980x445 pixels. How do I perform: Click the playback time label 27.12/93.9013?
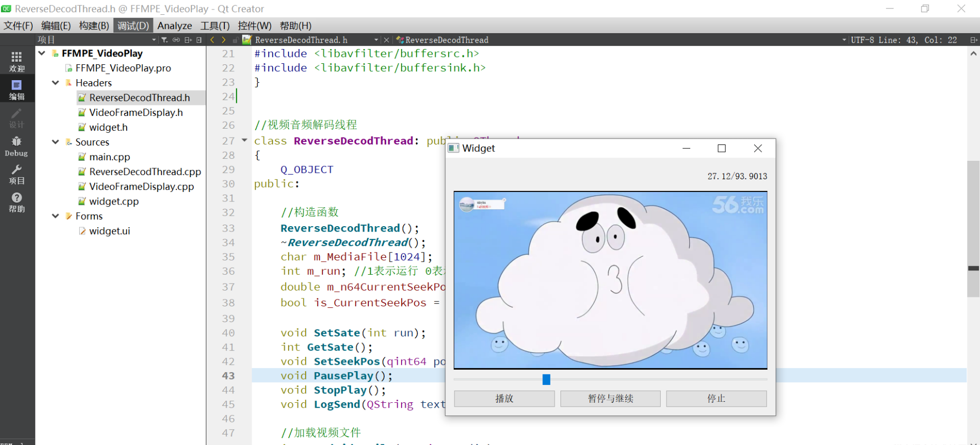tap(737, 176)
